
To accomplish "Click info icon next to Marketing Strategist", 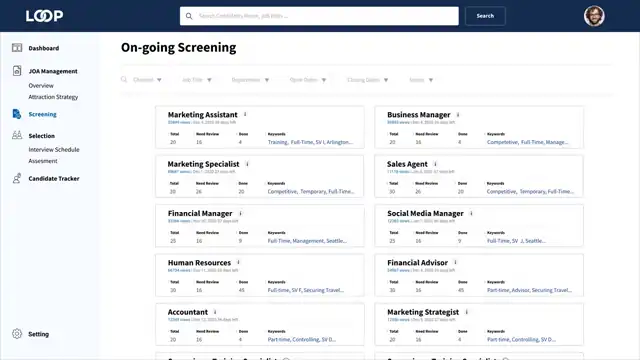I will click(467, 312).
